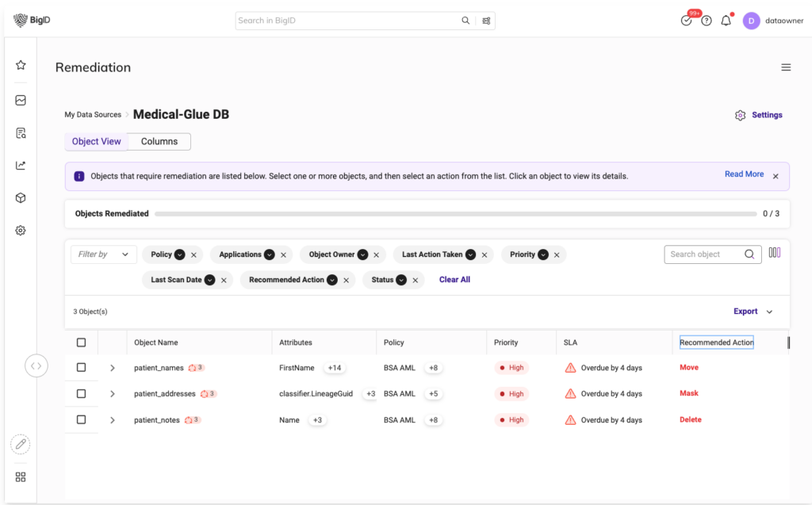The image size is (812, 505).
Task: Expand the patient_notes row
Action: [x=113, y=420]
